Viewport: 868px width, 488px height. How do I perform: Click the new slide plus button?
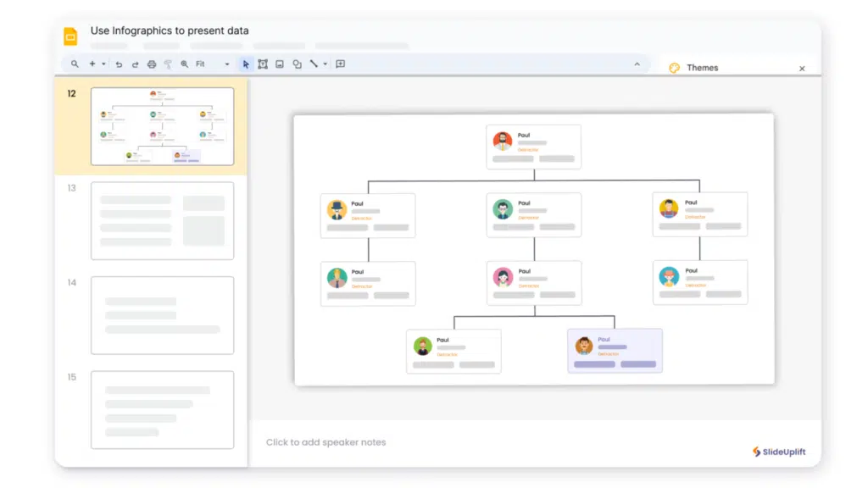92,64
